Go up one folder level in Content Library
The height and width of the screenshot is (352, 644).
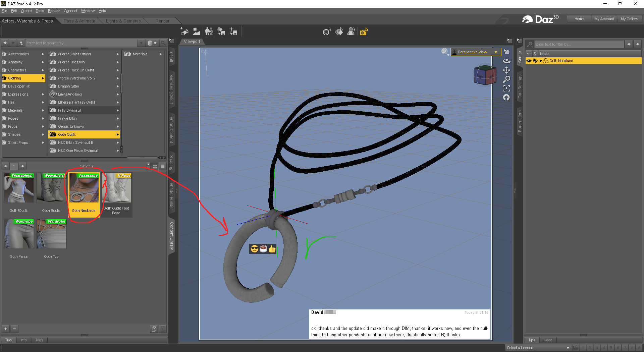[21, 43]
